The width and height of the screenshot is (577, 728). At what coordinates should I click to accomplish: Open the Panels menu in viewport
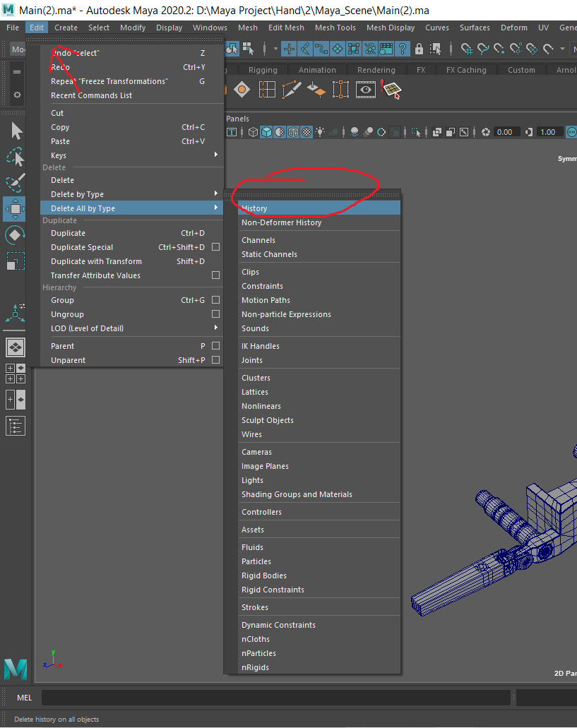pos(238,119)
